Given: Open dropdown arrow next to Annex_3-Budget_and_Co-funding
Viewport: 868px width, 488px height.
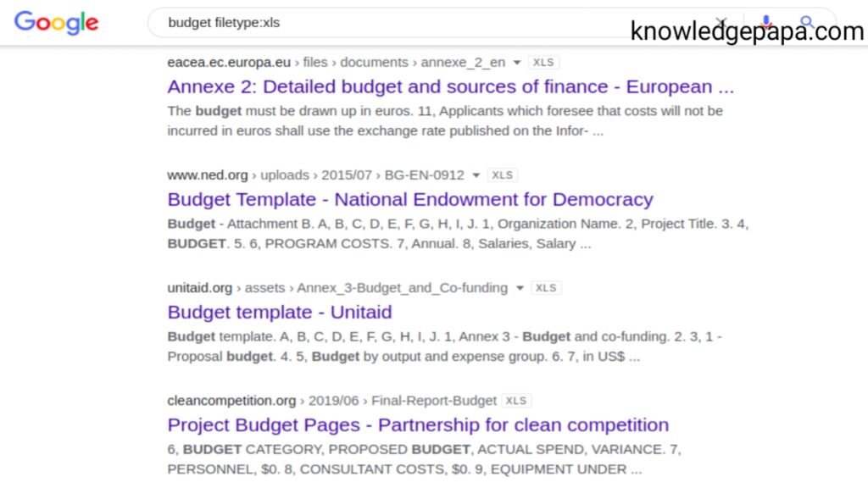Looking at the screenshot, I should pos(520,288).
